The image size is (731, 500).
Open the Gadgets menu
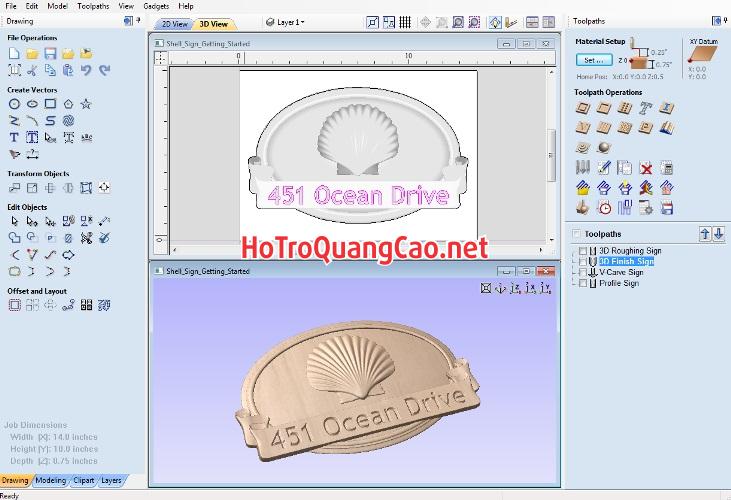click(156, 6)
